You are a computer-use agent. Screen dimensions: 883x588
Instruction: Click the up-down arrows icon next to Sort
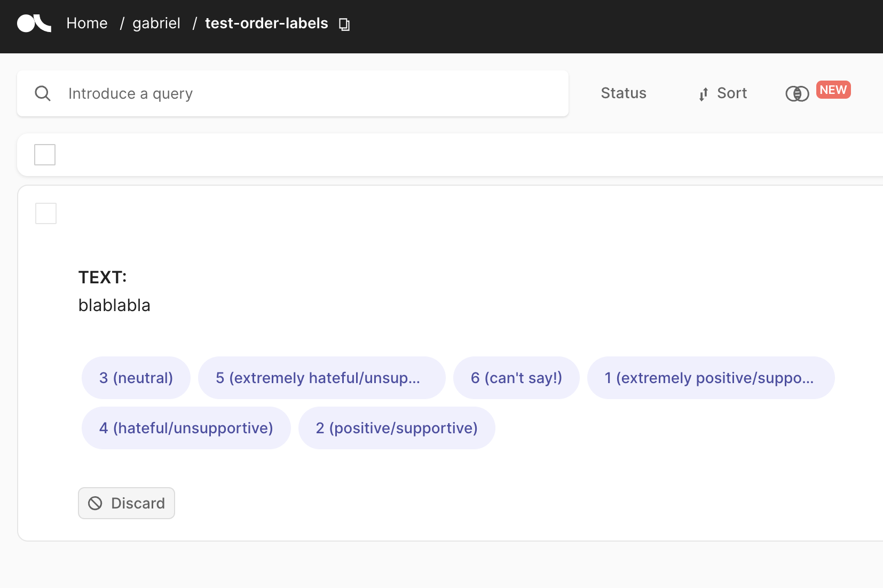coord(703,94)
